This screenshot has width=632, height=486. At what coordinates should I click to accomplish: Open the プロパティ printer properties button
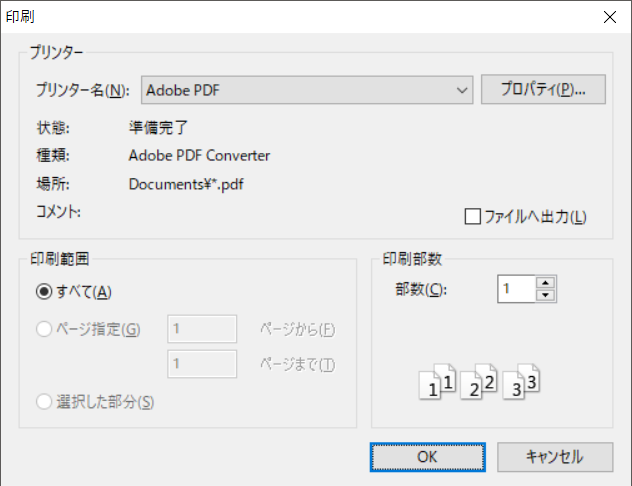543,89
